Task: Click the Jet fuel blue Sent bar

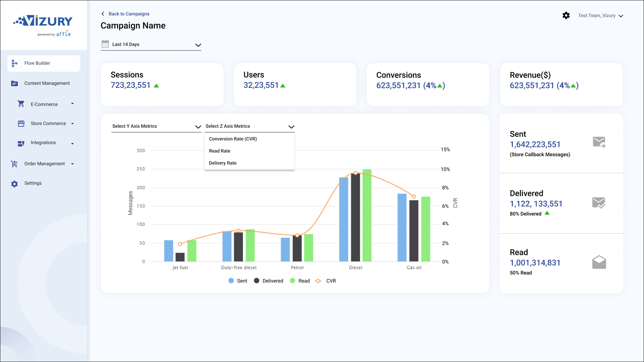Action: [x=169, y=251]
